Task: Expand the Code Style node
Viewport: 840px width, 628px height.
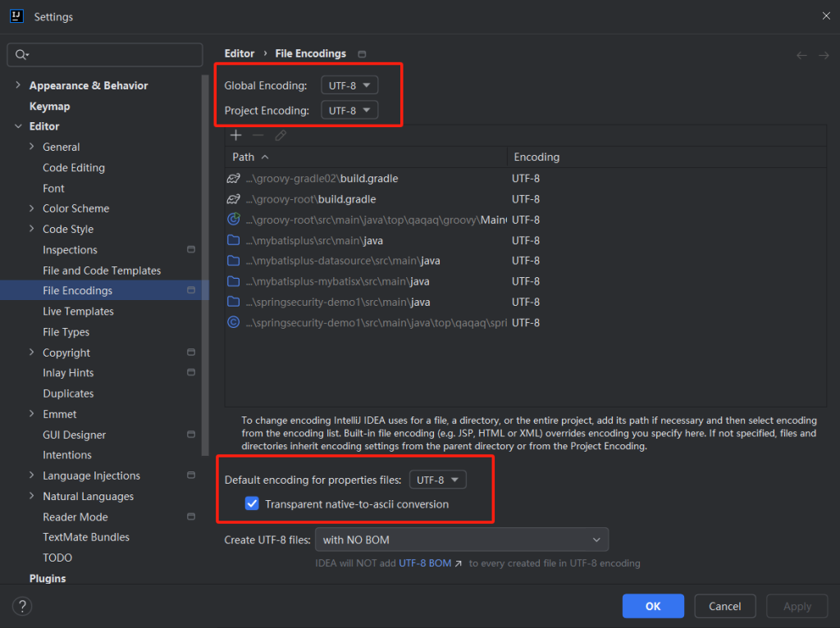Action: point(32,229)
